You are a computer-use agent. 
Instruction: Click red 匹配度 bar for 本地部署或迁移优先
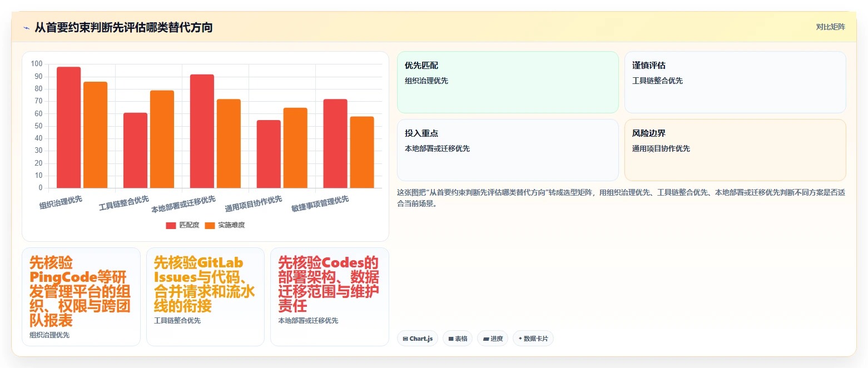(202, 131)
